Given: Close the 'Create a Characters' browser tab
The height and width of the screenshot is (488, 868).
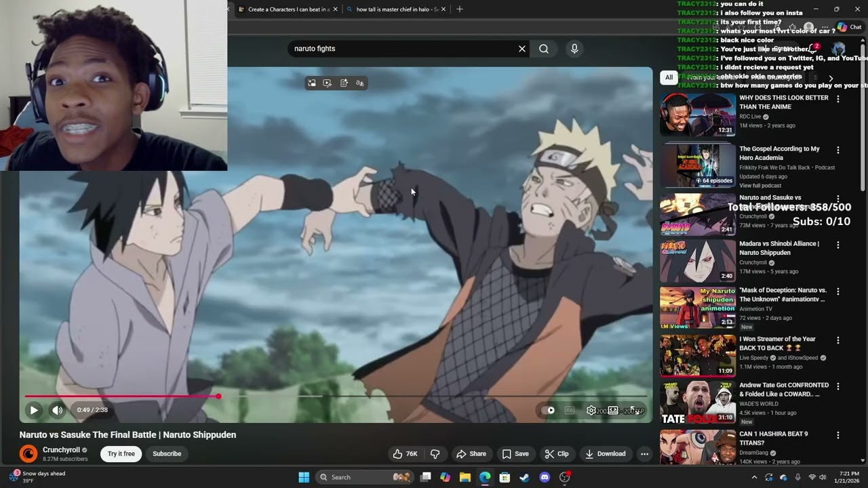Looking at the screenshot, I should 335,9.
